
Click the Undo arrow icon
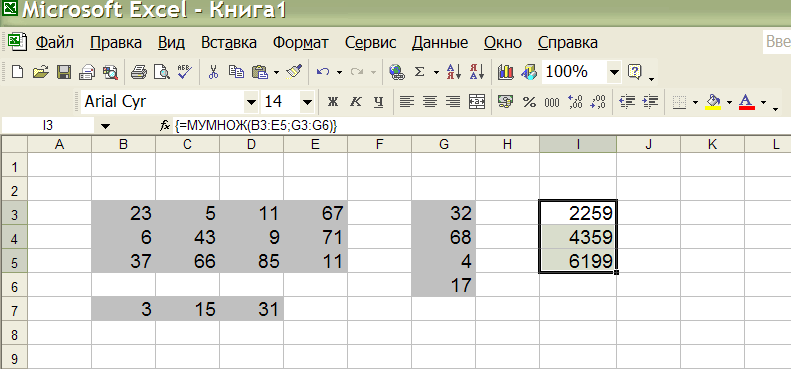(323, 72)
